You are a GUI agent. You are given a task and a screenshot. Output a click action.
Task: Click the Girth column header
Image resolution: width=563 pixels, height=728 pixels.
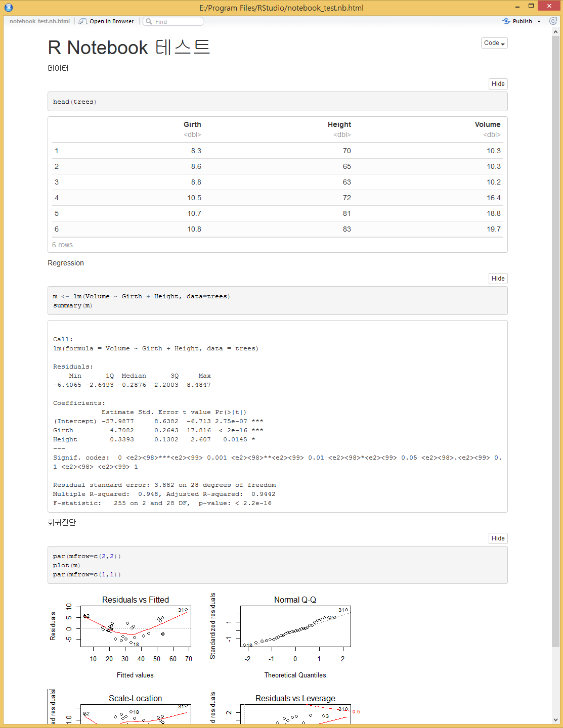click(192, 124)
